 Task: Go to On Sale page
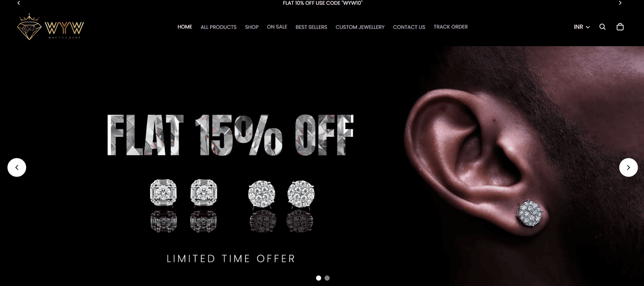(x=277, y=27)
